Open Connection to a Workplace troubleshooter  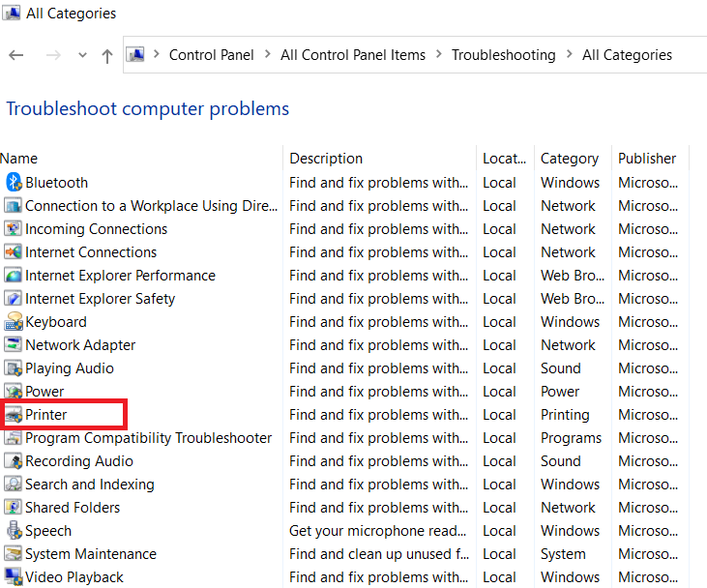(x=152, y=206)
